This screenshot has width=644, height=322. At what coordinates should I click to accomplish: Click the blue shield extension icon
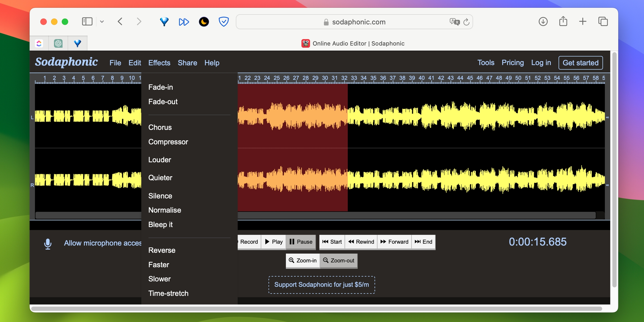224,22
